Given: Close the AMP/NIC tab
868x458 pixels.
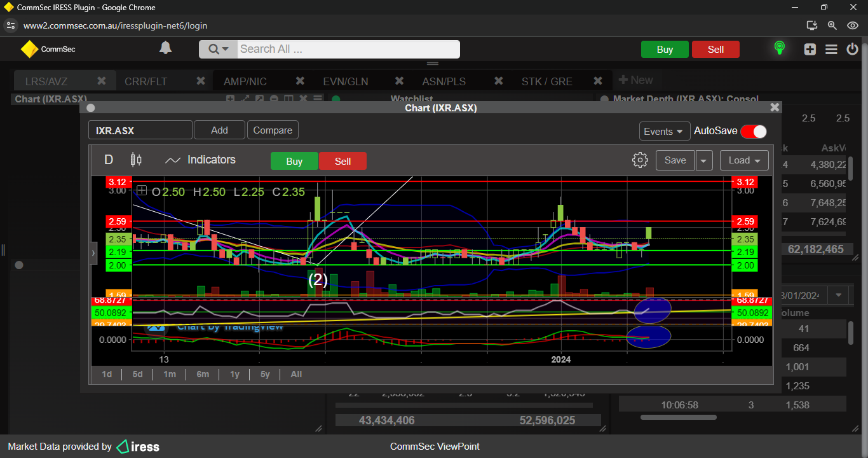Looking at the screenshot, I should 300,81.
